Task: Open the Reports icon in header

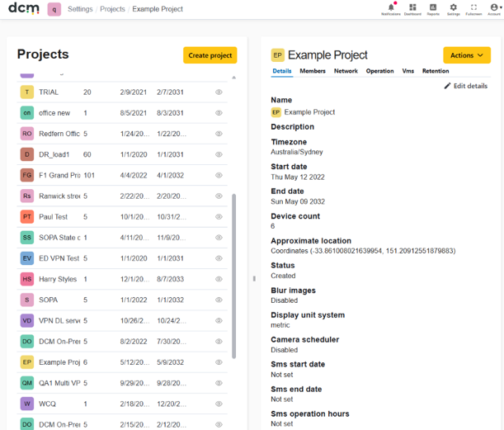Action: (433, 9)
